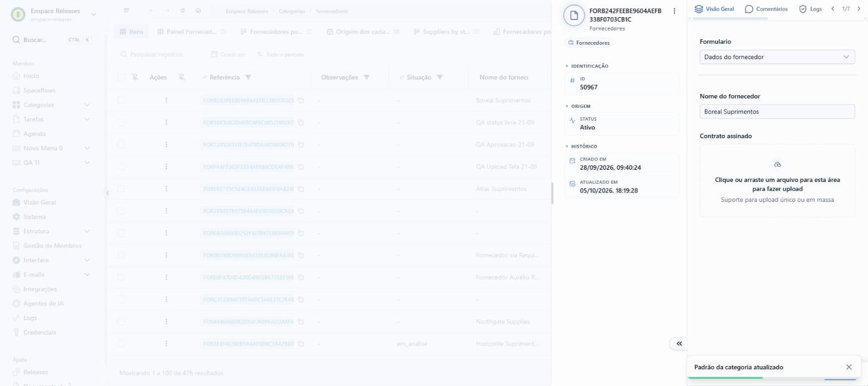
Task: Click the small icon after the Painel Forneced... tab
Action: tap(223, 32)
